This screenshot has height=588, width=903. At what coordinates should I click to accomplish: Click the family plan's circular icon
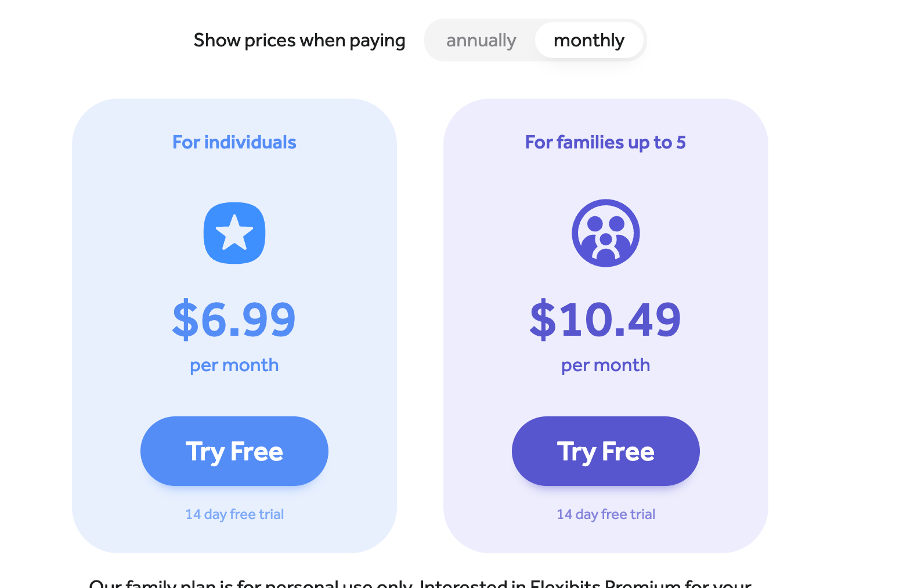click(605, 233)
